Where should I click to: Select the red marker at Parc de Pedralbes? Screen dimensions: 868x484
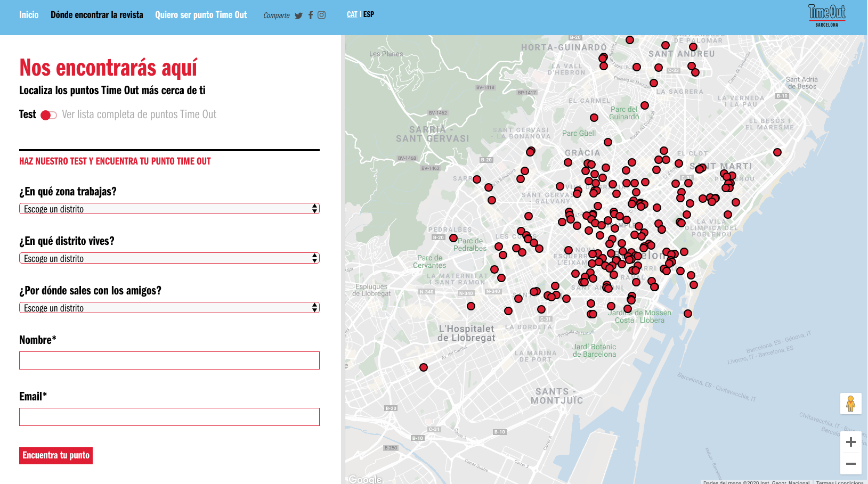(x=453, y=238)
